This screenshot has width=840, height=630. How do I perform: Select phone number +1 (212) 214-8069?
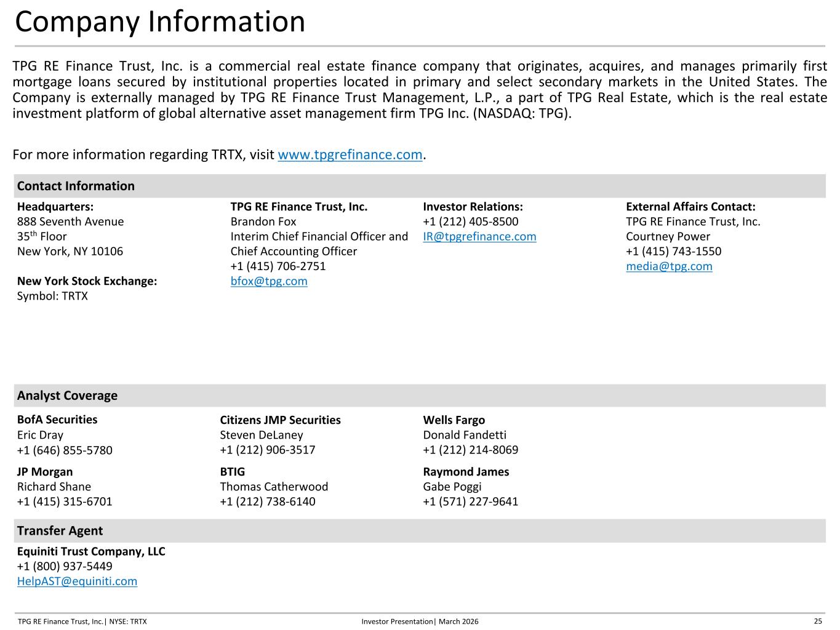pos(471,450)
